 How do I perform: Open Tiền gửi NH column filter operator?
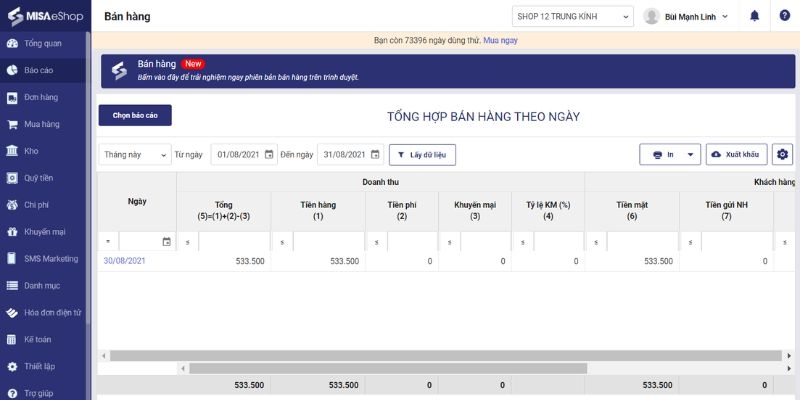tap(691, 242)
